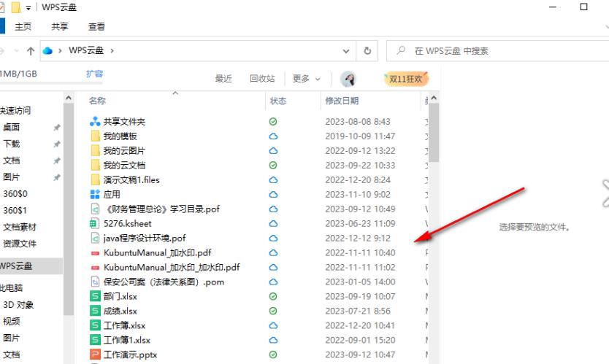Select 资源文件 in navigation pane
This screenshot has width=609, height=364.
coord(20,244)
